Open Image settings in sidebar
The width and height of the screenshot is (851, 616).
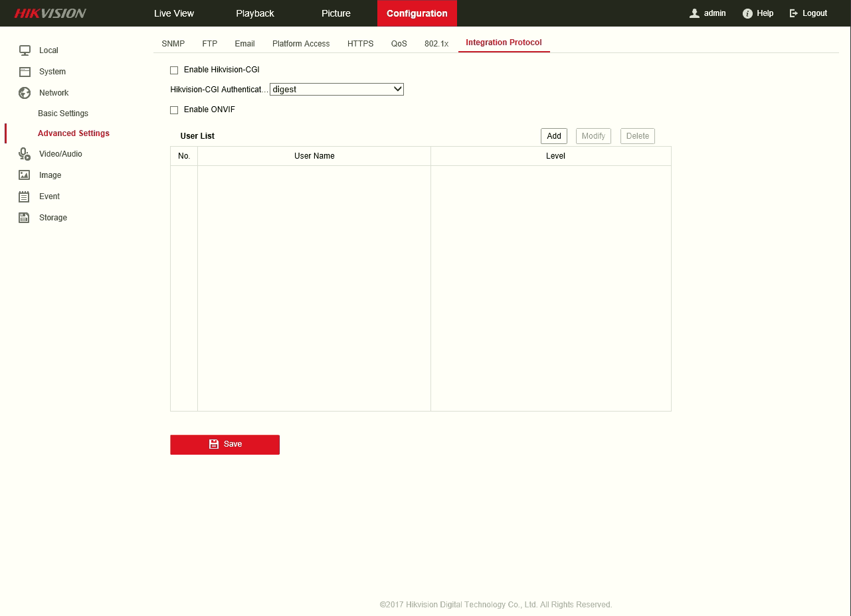(x=50, y=175)
